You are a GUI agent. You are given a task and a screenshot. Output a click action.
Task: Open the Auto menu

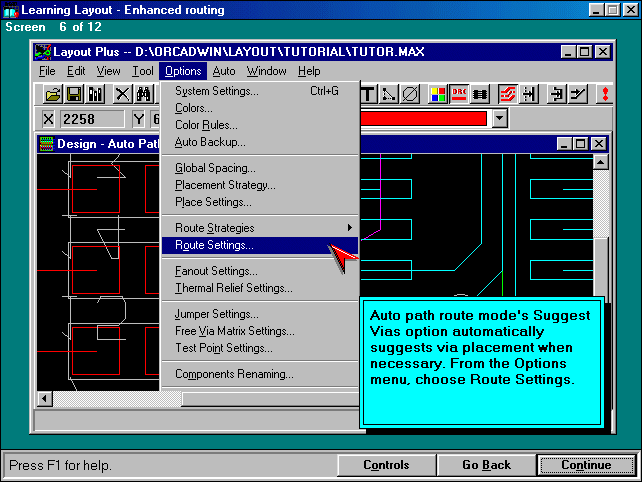tap(224, 71)
